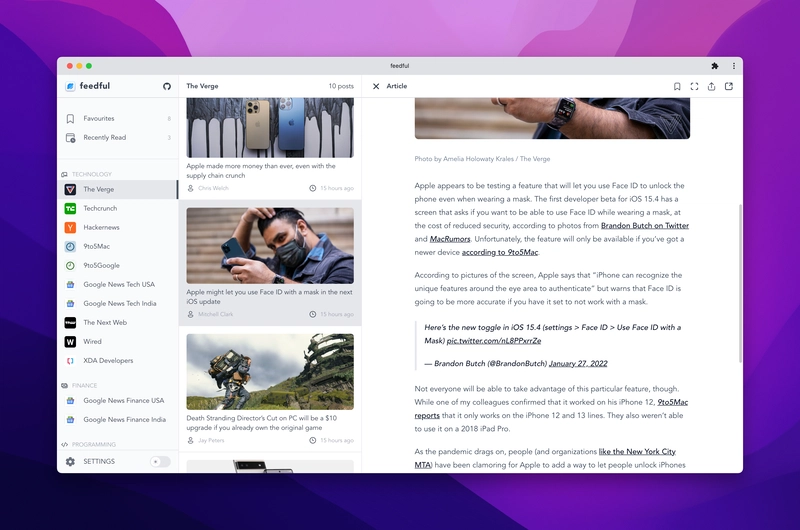
Task: Open the Death Stranding Director's Cut post
Action: point(270,389)
